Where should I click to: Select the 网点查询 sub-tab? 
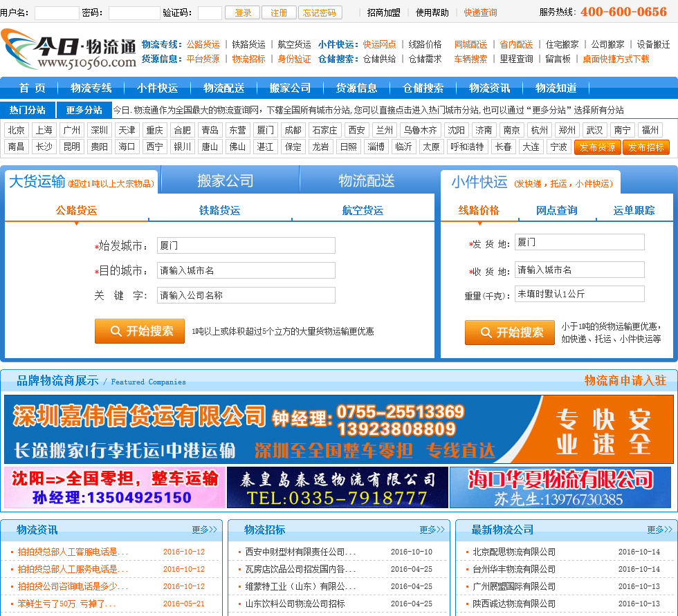pos(557,210)
